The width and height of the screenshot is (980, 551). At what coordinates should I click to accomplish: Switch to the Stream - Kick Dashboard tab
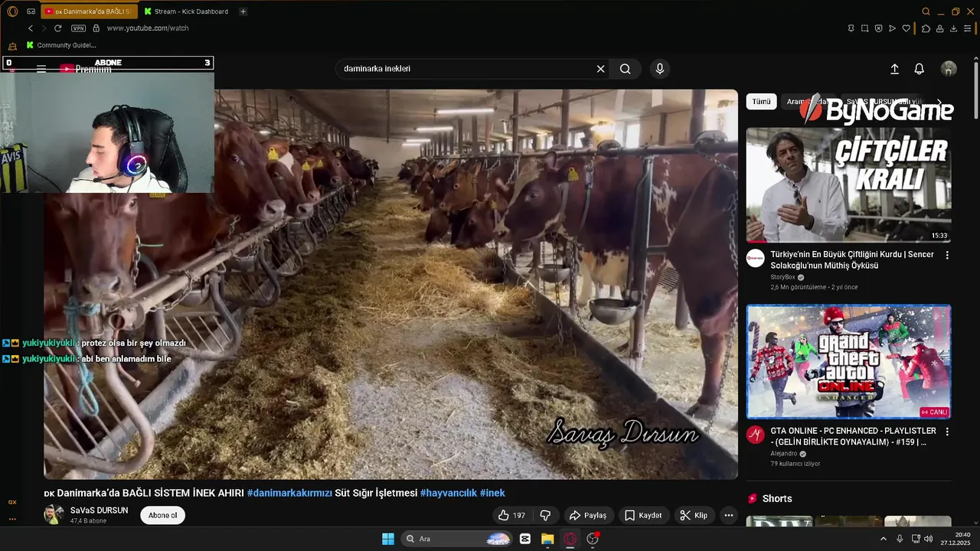187,11
